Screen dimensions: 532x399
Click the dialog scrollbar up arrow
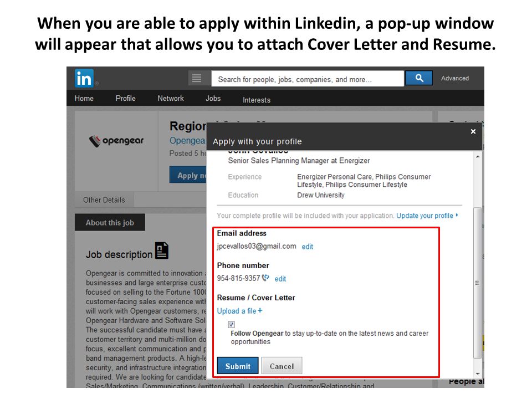point(477,156)
